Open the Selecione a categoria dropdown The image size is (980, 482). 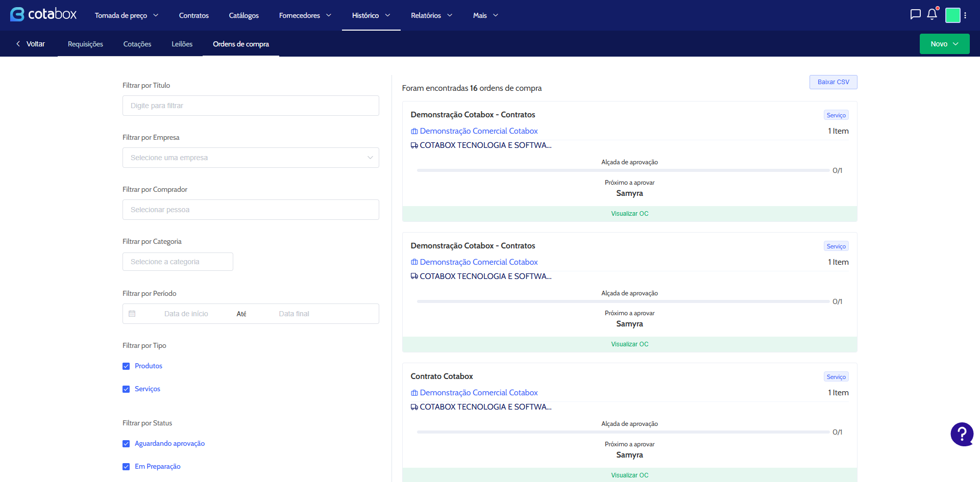[x=178, y=262]
